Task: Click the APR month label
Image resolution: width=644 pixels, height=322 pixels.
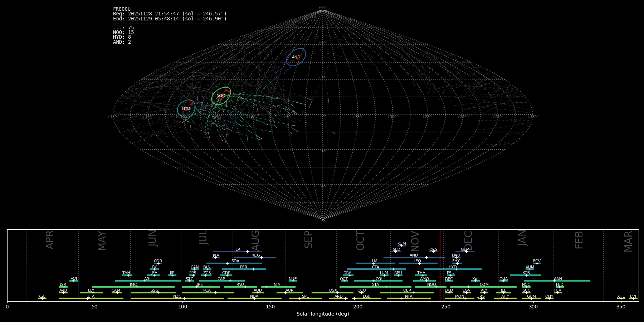Action: click(50, 240)
